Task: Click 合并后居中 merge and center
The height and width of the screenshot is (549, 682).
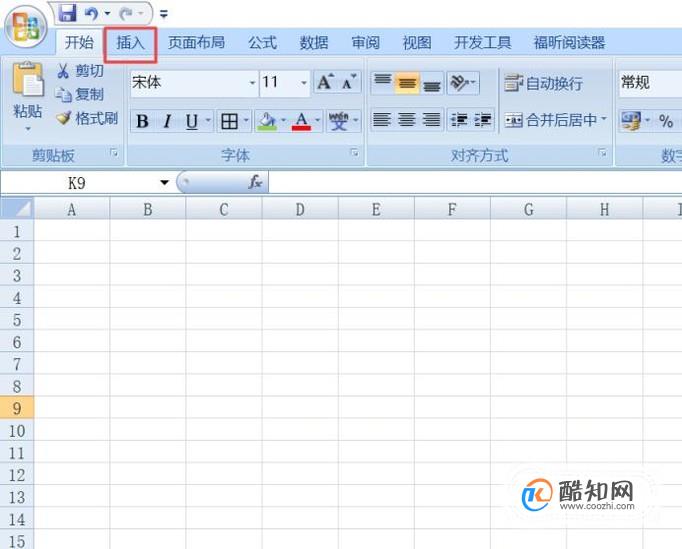Action: (x=550, y=120)
